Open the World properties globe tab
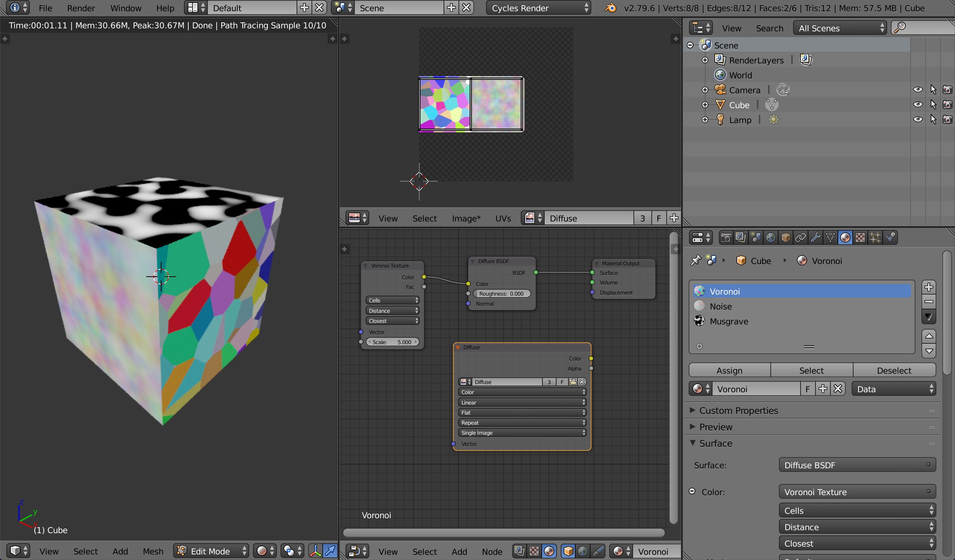This screenshot has width=955, height=560. [x=770, y=237]
